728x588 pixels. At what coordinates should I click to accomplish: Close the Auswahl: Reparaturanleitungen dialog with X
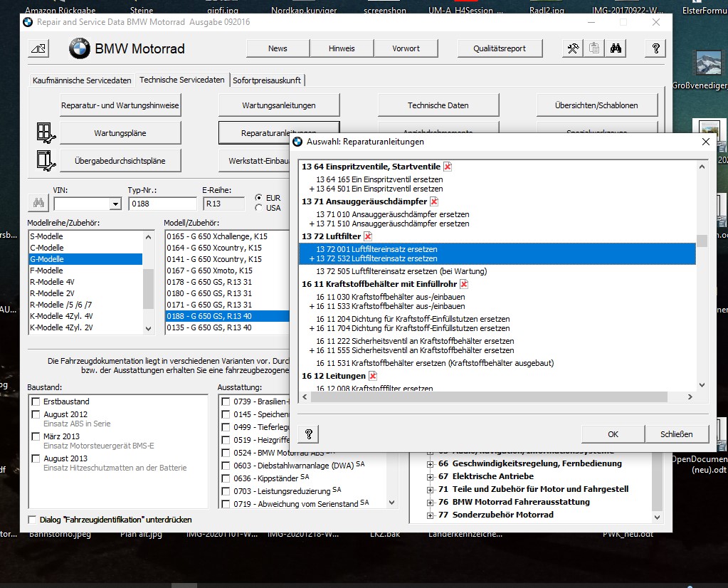click(706, 142)
